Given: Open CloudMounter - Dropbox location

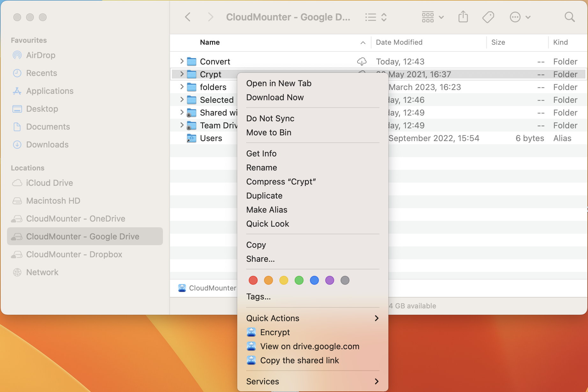Looking at the screenshot, I should tap(85, 254).
